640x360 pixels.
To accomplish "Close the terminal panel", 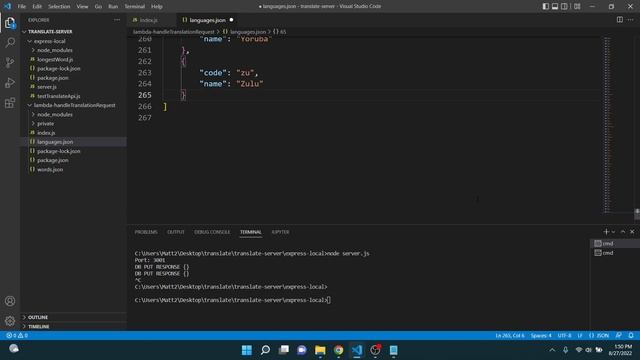I will [x=632, y=232].
